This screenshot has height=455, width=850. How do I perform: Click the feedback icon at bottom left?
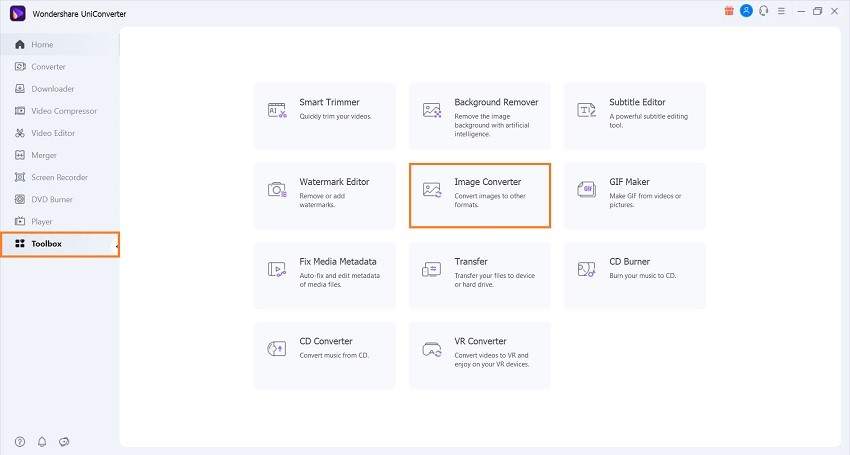64,441
